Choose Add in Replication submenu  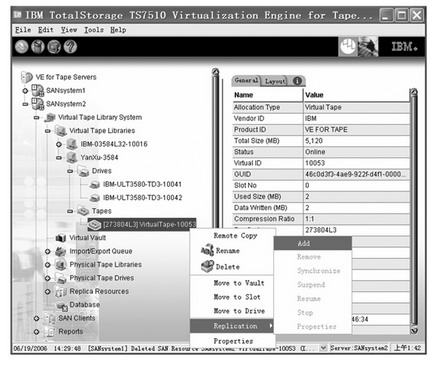tap(313, 243)
